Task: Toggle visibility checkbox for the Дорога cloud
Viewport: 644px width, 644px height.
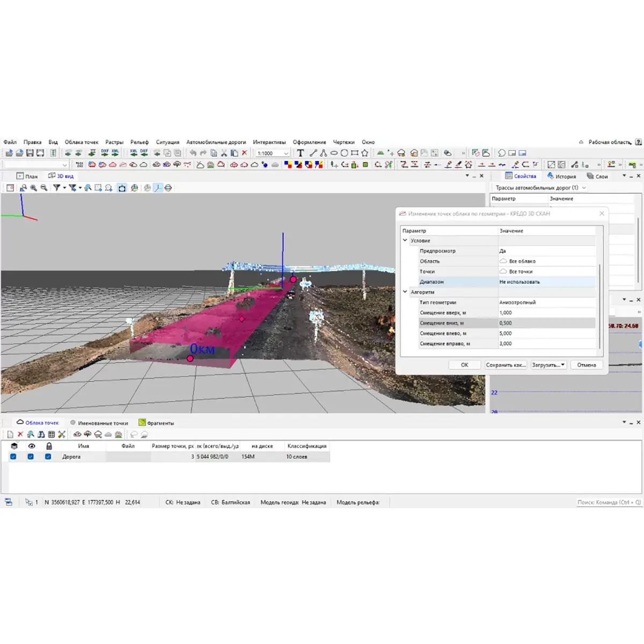Action: 31,457
